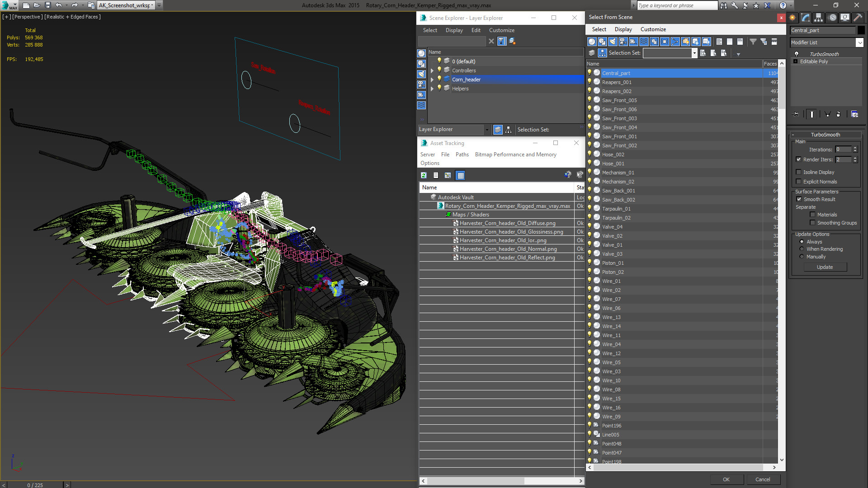Select When Rendering update option
This screenshot has width=868, height=488.
(802, 249)
